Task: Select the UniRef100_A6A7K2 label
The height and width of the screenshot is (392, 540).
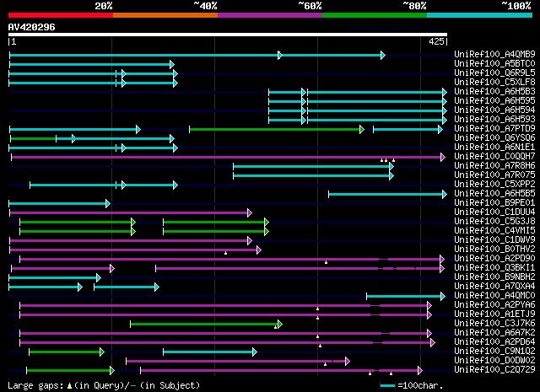Action: pyautogui.click(x=494, y=333)
